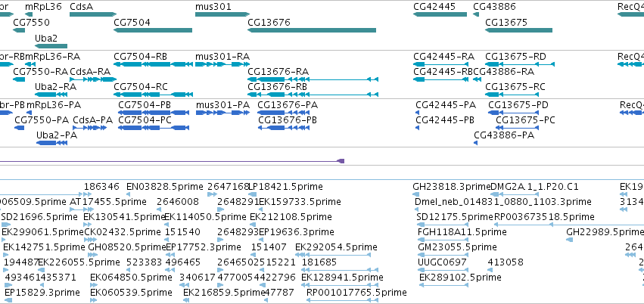
Task: Select the UUGC0697 EST feature
Action: pyautogui.click(x=443, y=270)
